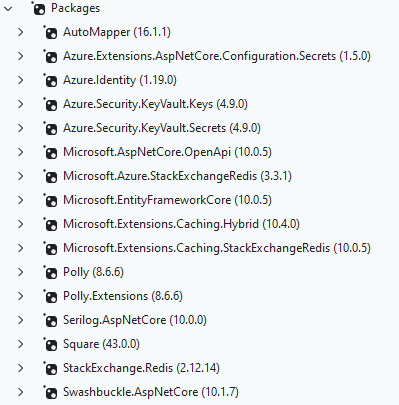Screen dimensions: 399x405
Task: Click the AutoMapper package icon
Action: click(50, 32)
